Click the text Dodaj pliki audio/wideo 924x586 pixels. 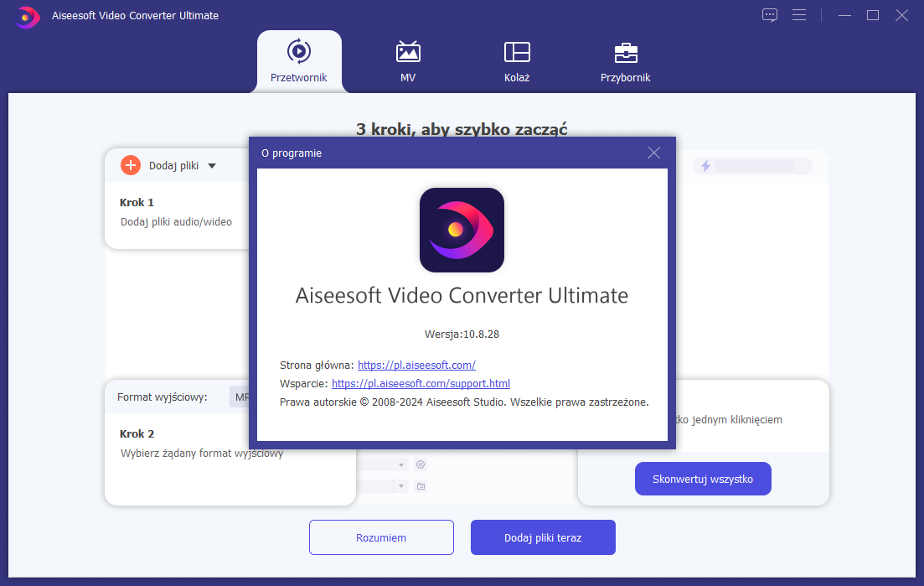(176, 222)
